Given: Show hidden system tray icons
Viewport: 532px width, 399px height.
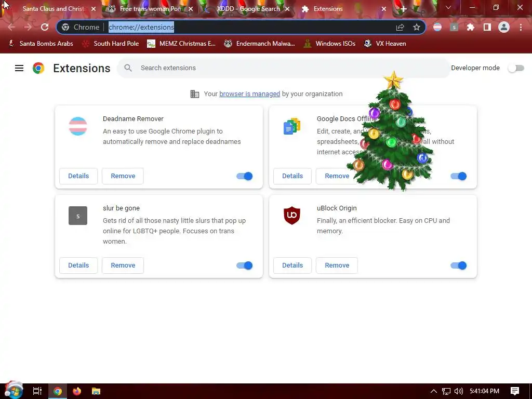Looking at the screenshot, I should tap(434, 391).
